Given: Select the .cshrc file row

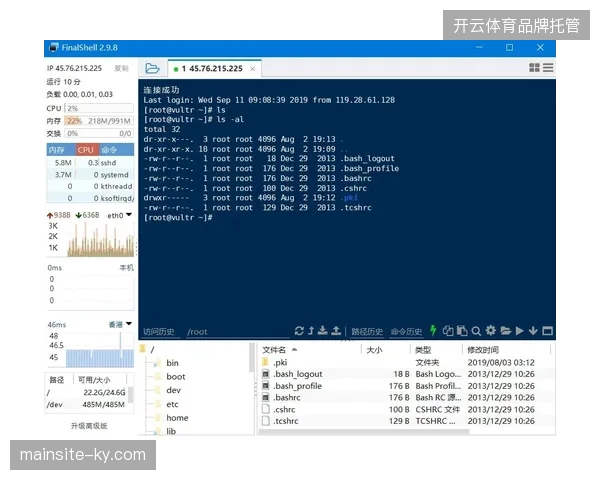Looking at the screenshot, I should coord(406,410).
